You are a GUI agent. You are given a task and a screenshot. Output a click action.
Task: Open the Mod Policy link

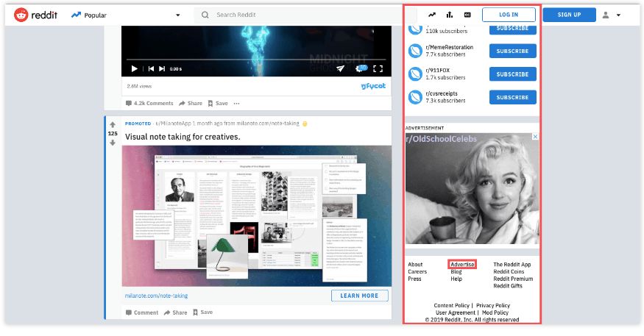[495, 312]
